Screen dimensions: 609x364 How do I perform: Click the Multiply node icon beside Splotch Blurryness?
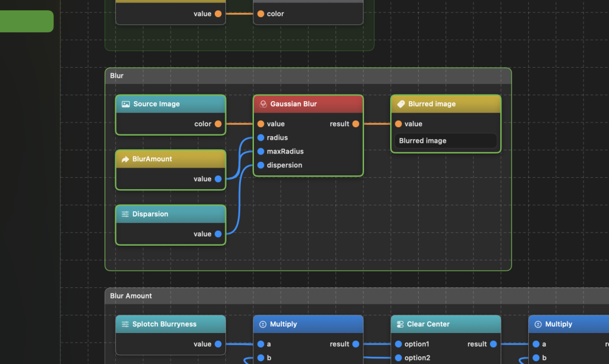[x=262, y=324]
